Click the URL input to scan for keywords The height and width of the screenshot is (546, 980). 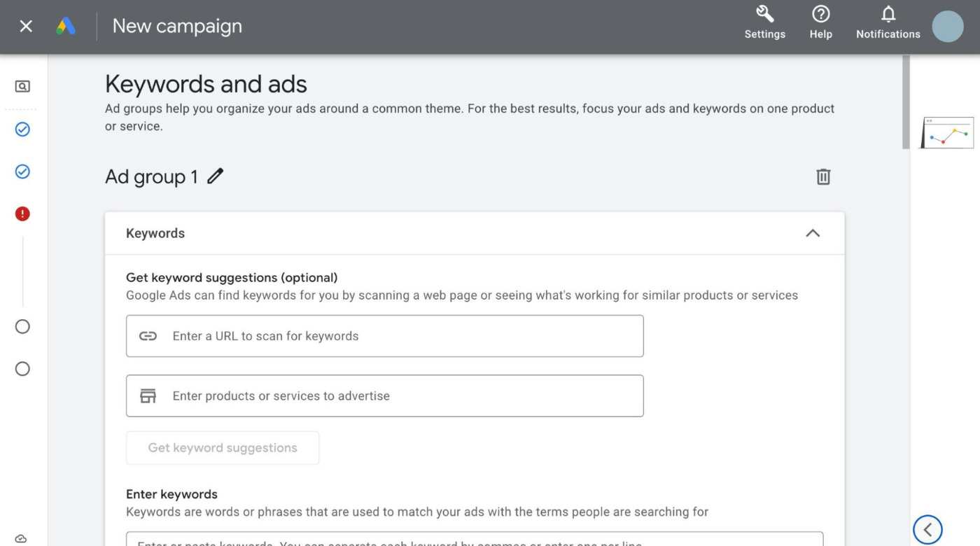click(385, 335)
